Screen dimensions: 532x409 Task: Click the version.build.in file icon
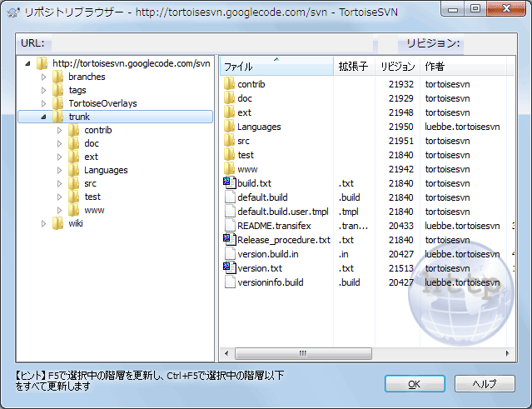click(x=230, y=254)
